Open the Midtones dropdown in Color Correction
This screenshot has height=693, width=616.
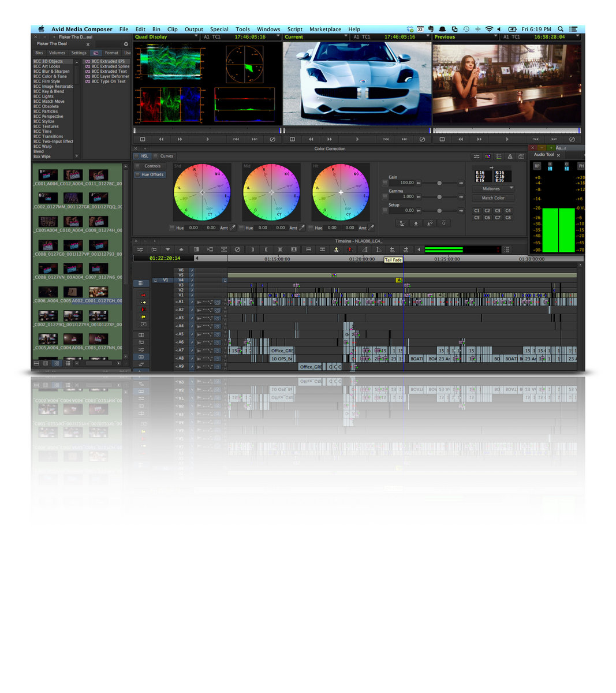coord(494,189)
